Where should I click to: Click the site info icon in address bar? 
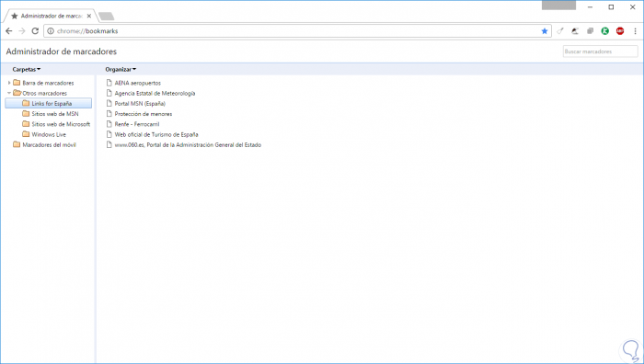pos(51,31)
